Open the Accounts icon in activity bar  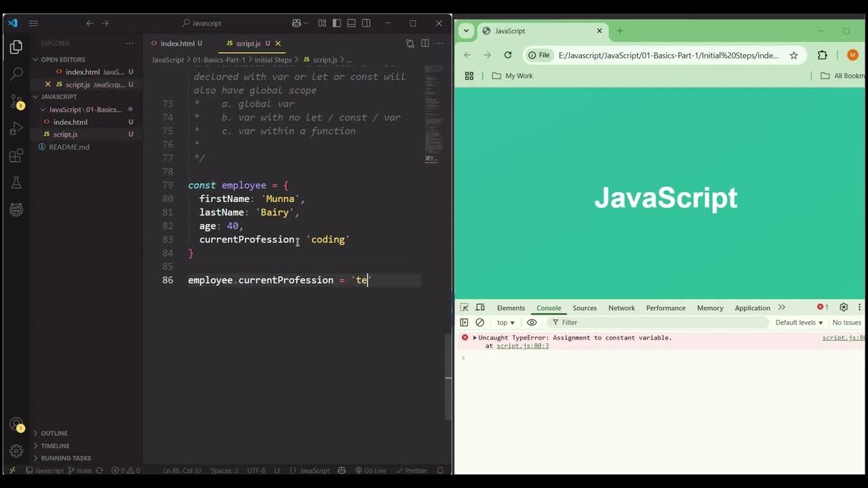pos(16,424)
